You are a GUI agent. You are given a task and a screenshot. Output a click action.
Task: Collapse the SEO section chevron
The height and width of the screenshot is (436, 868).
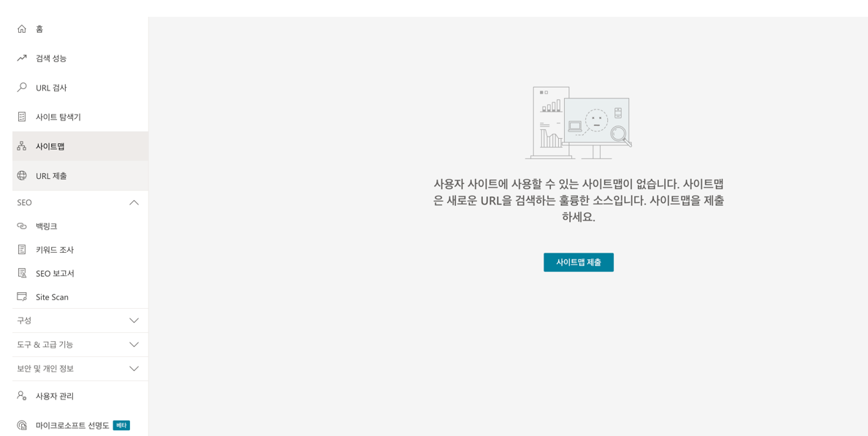(134, 202)
